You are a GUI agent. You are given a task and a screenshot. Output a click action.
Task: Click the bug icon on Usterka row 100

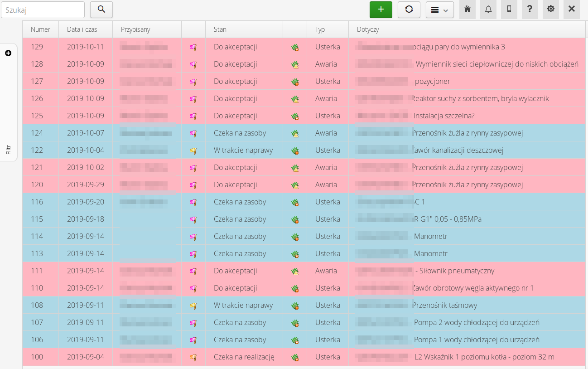[x=295, y=357]
